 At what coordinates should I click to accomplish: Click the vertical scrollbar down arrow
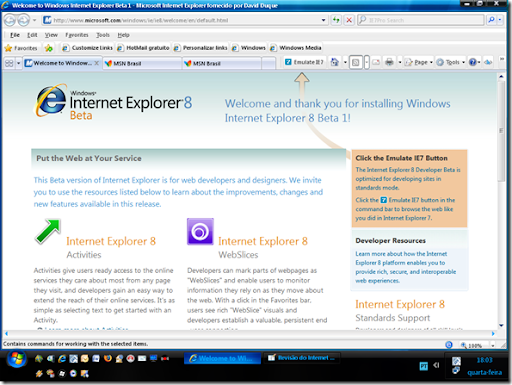click(501, 325)
